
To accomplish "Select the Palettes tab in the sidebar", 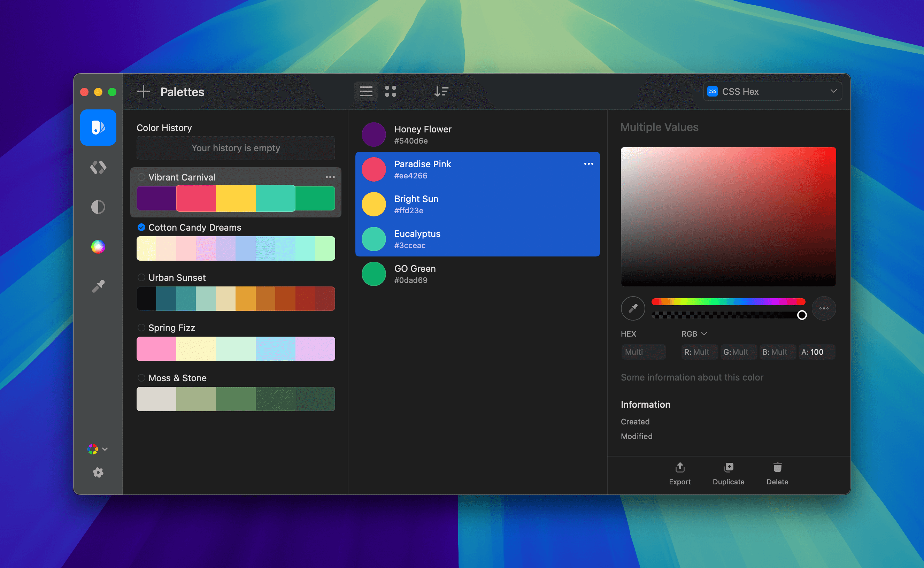I will [98, 128].
